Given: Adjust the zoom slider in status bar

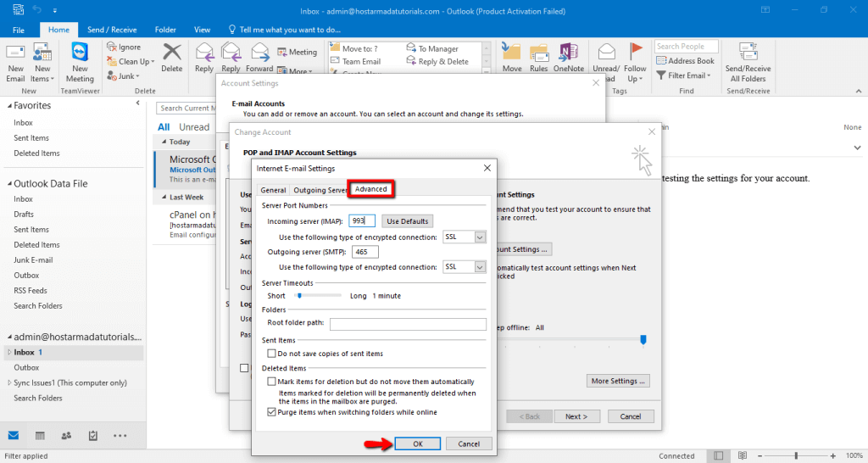Looking at the screenshot, I should (x=796, y=456).
